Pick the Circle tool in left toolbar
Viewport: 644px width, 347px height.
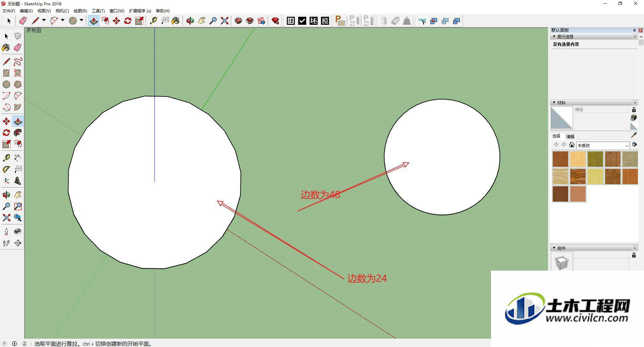6,84
